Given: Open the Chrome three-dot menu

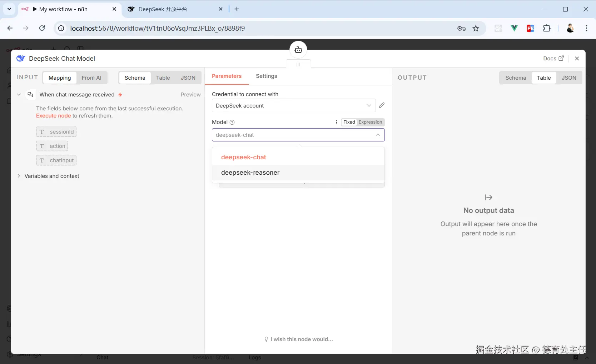Looking at the screenshot, I should (x=586, y=28).
